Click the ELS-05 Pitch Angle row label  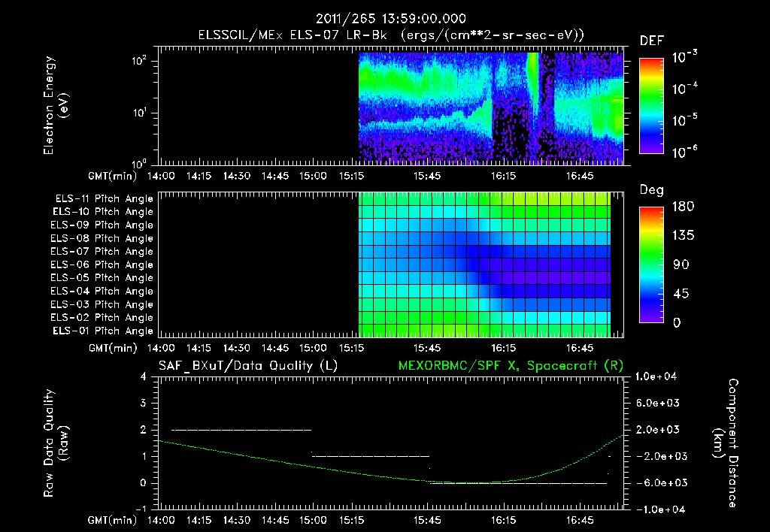(102, 278)
